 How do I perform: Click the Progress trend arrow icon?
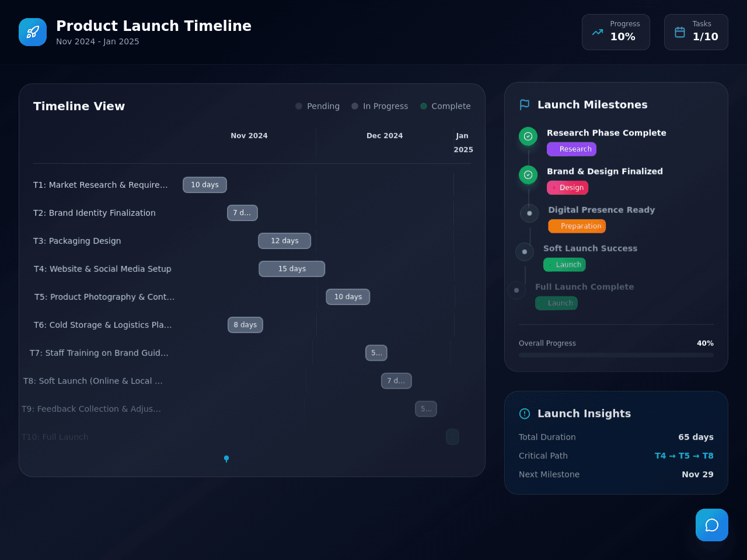tap(598, 32)
